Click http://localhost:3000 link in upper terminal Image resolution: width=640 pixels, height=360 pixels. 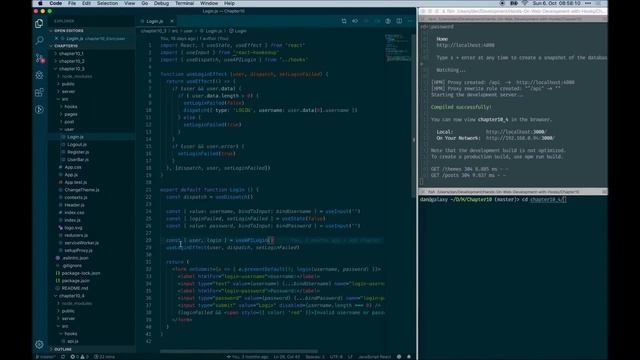pyautogui.click(x=516, y=132)
